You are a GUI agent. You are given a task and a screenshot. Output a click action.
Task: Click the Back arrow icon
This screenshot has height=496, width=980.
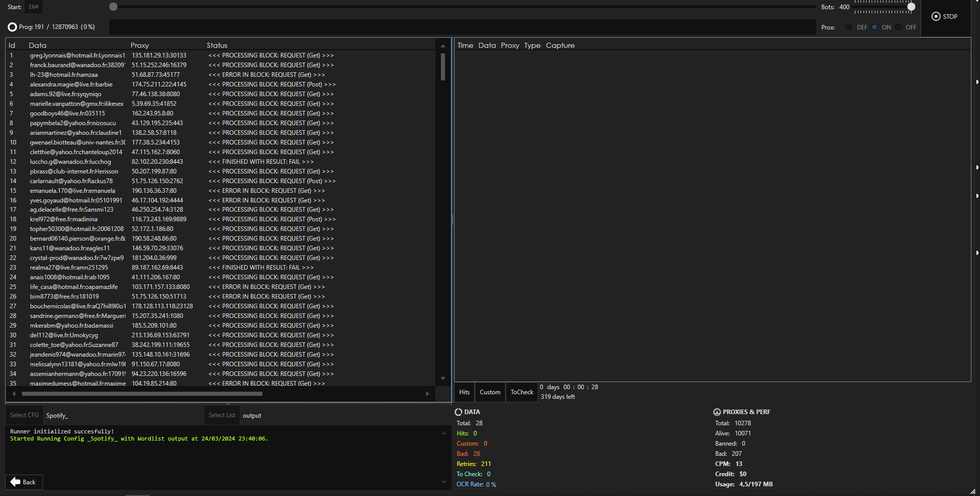coord(16,482)
